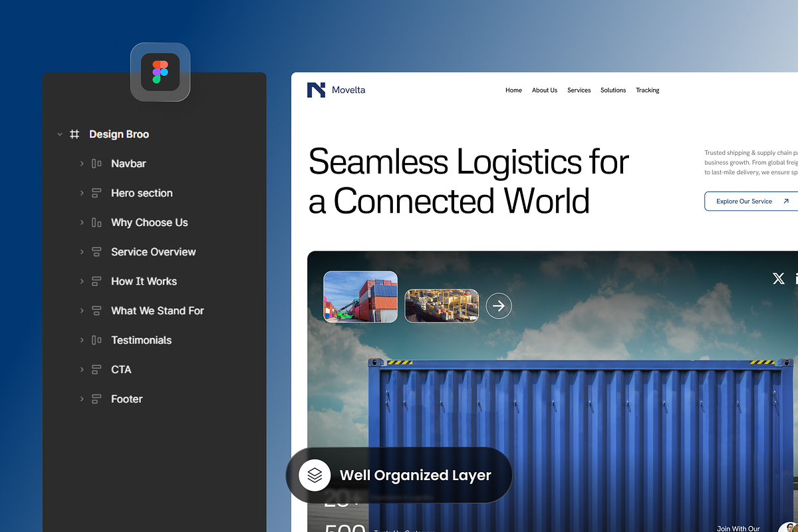Expand the Navbar layer

[82, 164]
